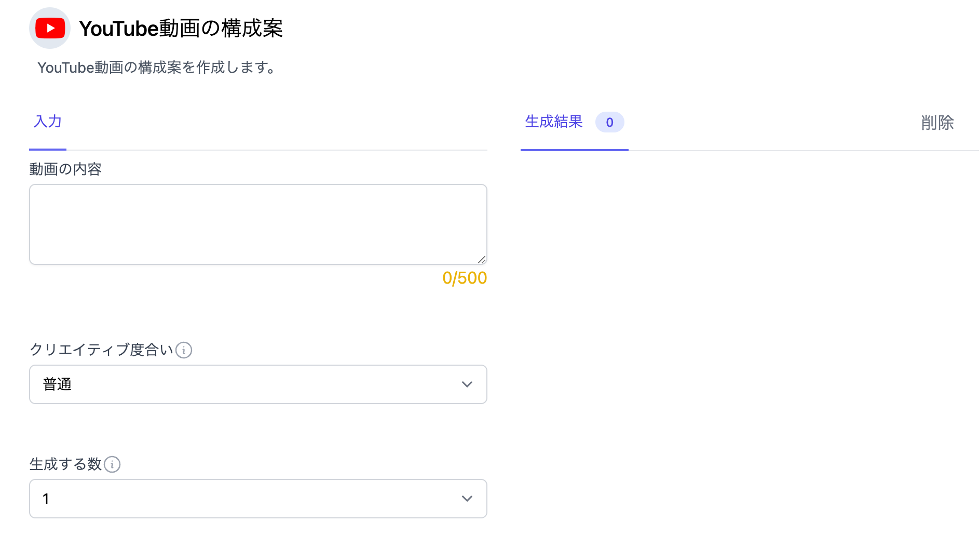Click the info icon beside クリエイティブ度合い
980x535 pixels.
pyautogui.click(x=184, y=350)
